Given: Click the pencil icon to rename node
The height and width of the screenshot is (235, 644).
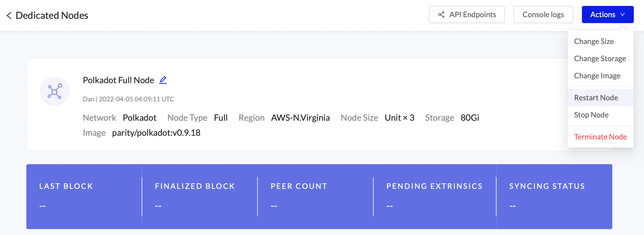Looking at the screenshot, I should point(163,80).
